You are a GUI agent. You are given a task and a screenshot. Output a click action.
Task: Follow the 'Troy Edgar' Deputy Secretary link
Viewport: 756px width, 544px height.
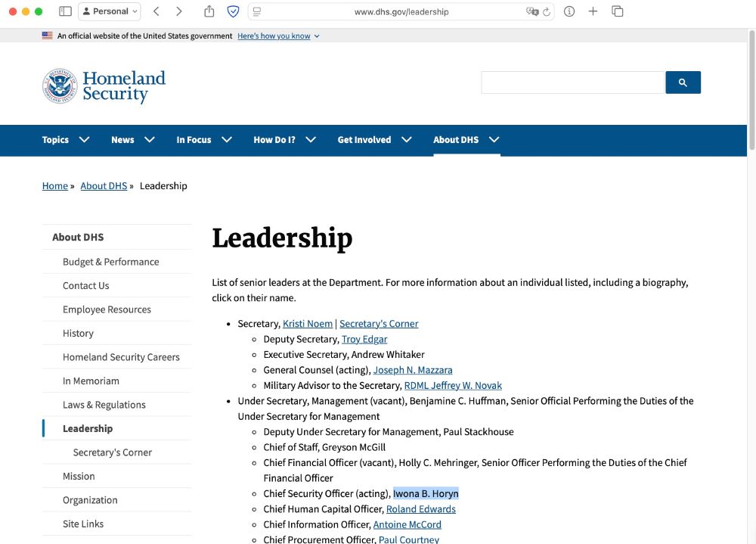click(x=364, y=339)
